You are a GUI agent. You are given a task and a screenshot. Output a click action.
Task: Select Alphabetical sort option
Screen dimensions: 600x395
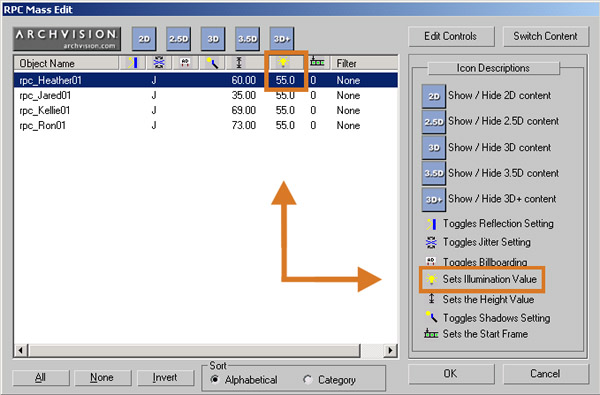point(244,380)
